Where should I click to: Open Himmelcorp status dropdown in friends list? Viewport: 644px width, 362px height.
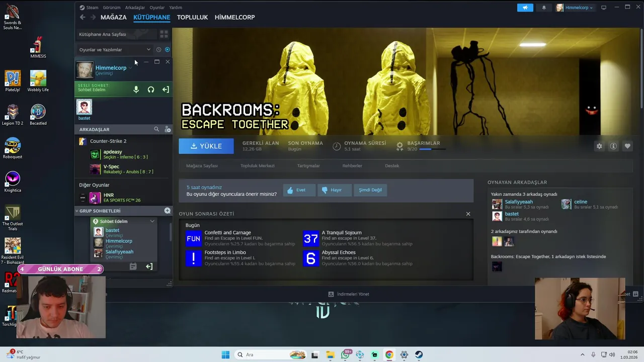pyautogui.click(x=130, y=68)
